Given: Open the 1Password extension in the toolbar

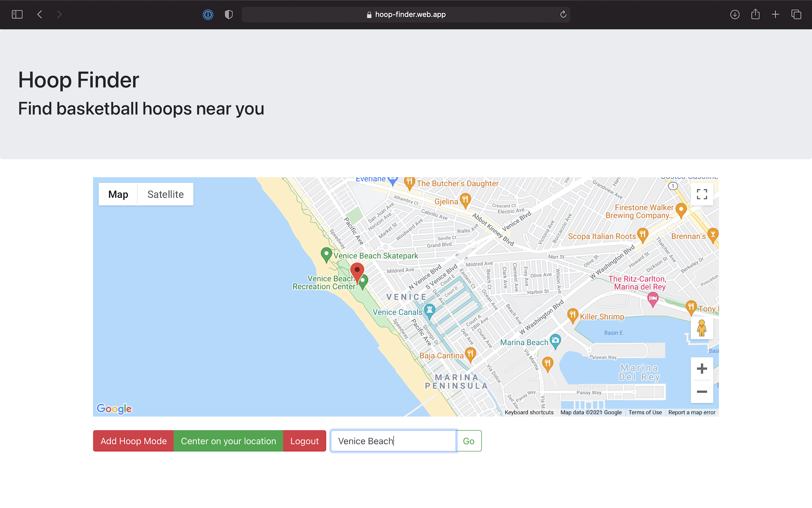Looking at the screenshot, I should (x=208, y=14).
